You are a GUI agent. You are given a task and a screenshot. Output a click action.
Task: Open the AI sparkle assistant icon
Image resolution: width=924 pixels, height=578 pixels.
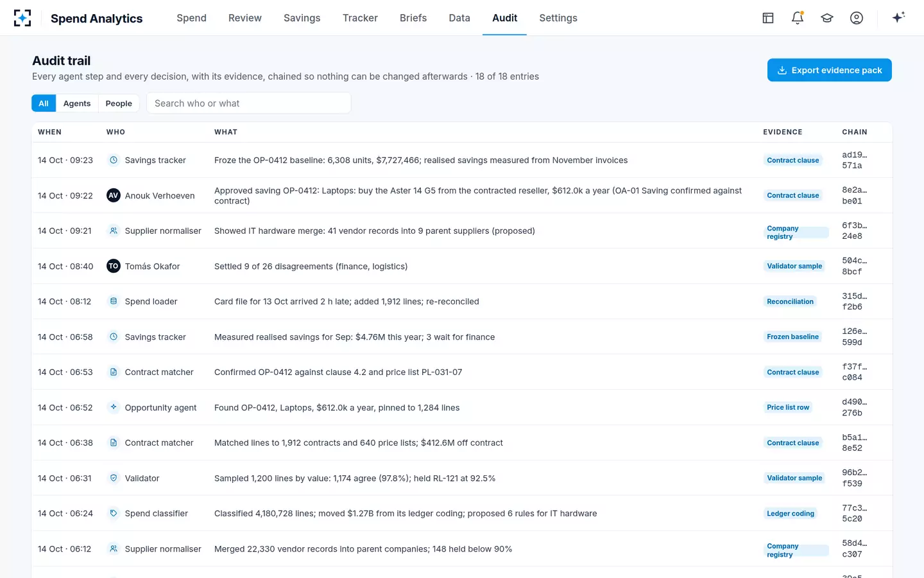click(898, 17)
